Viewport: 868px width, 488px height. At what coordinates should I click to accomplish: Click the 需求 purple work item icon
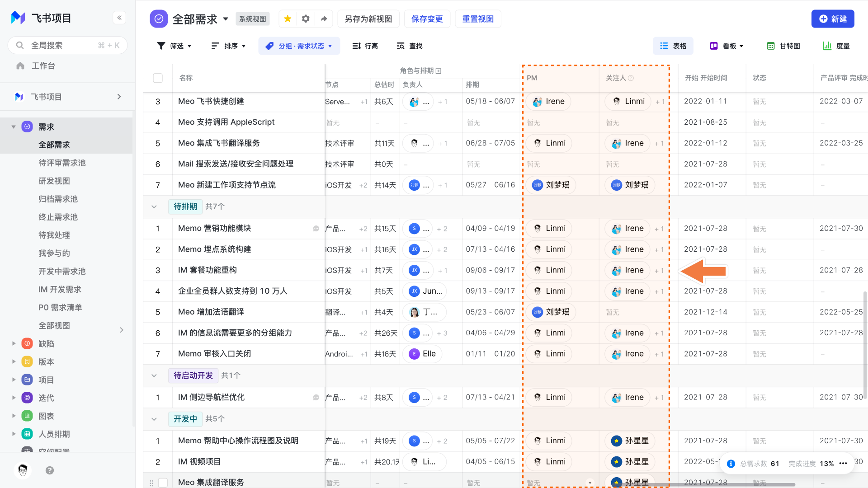pos(27,127)
